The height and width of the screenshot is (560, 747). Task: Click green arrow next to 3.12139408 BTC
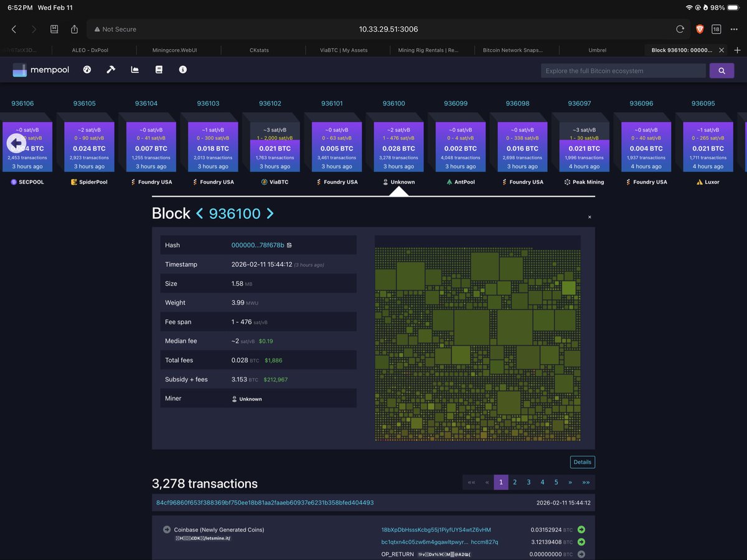[581, 542]
